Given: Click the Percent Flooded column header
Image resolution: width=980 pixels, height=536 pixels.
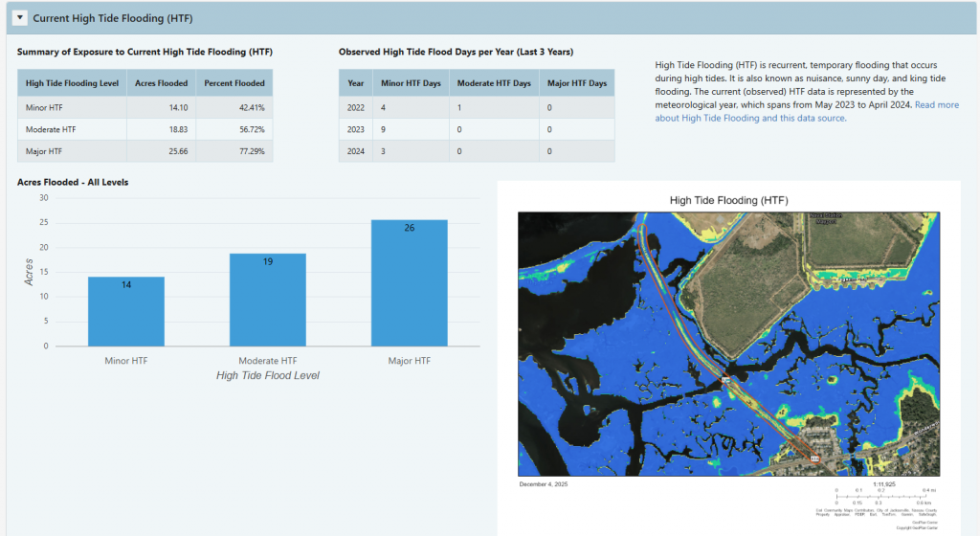Looking at the screenshot, I should click(234, 83).
